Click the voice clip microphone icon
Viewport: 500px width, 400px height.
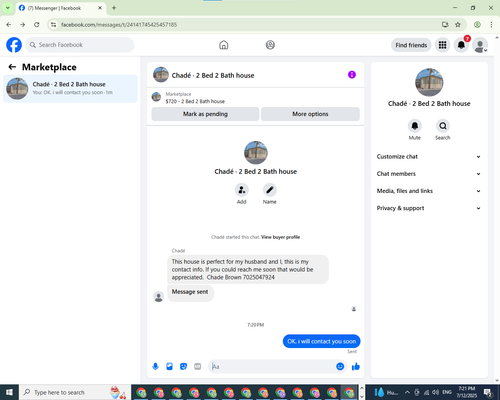(x=155, y=367)
